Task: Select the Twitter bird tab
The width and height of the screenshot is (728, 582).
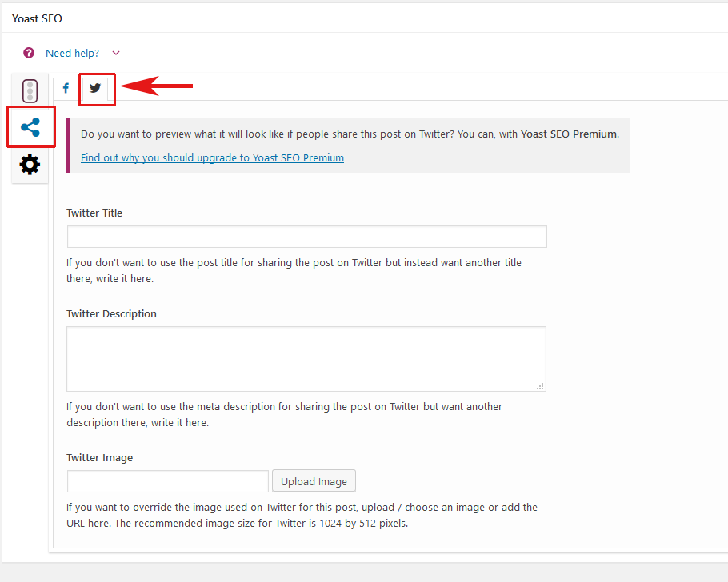Action: pos(96,88)
